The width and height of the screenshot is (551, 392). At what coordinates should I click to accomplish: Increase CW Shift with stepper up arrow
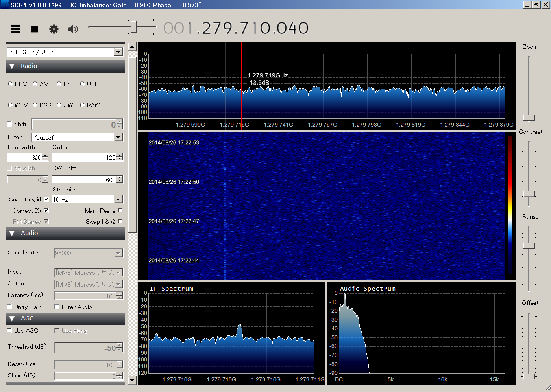pos(120,178)
